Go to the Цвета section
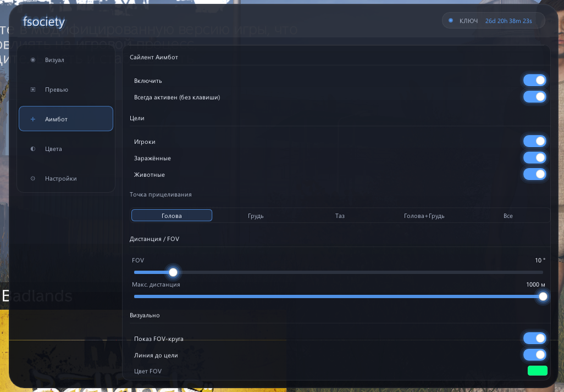The height and width of the screenshot is (392, 564). [66, 149]
